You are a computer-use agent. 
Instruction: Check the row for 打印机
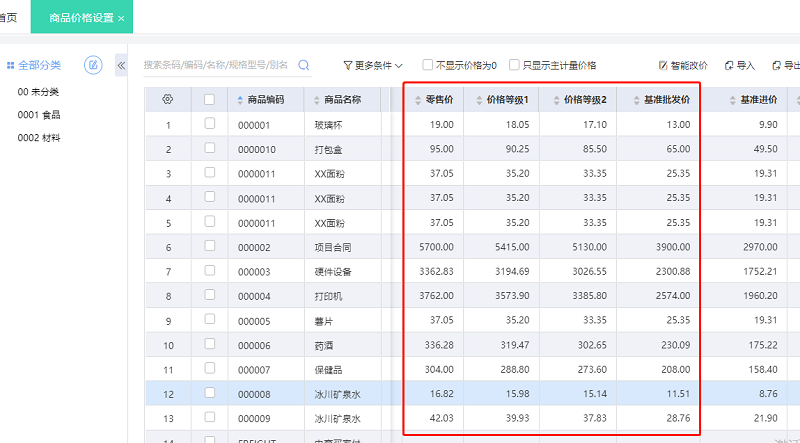pos(209,295)
